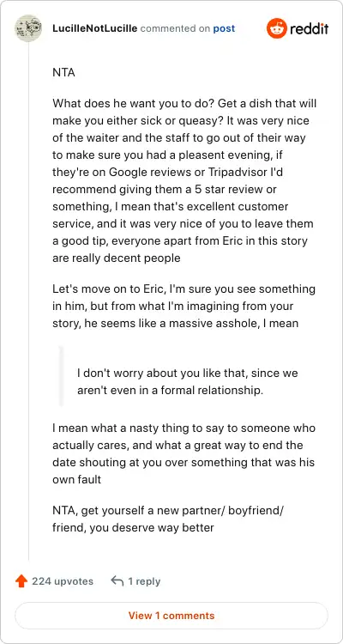Click the orange upvote arrow icon
Viewport: 343px width, 644px height.
(21, 581)
